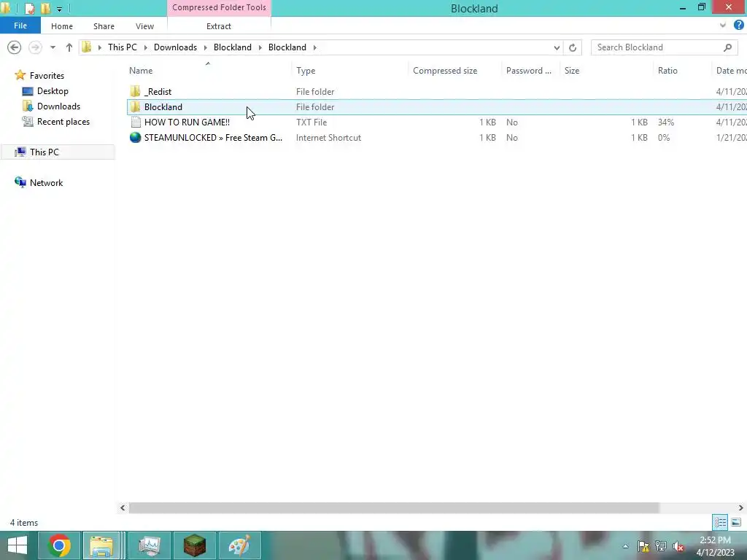747x560 pixels.
Task: Switch to Details view button
Action: click(720, 523)
